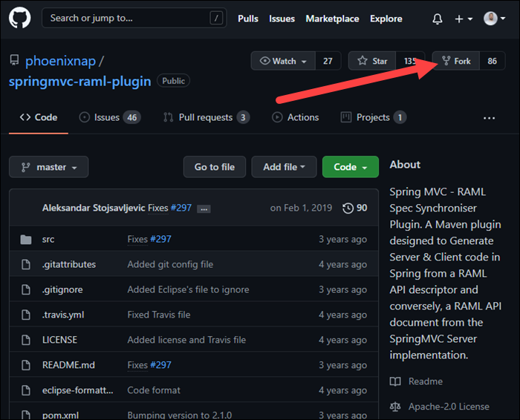Open the notifications bell
The width and height of the screenshot is (520, 420).
pyautogui.click(x=438, y=19)
